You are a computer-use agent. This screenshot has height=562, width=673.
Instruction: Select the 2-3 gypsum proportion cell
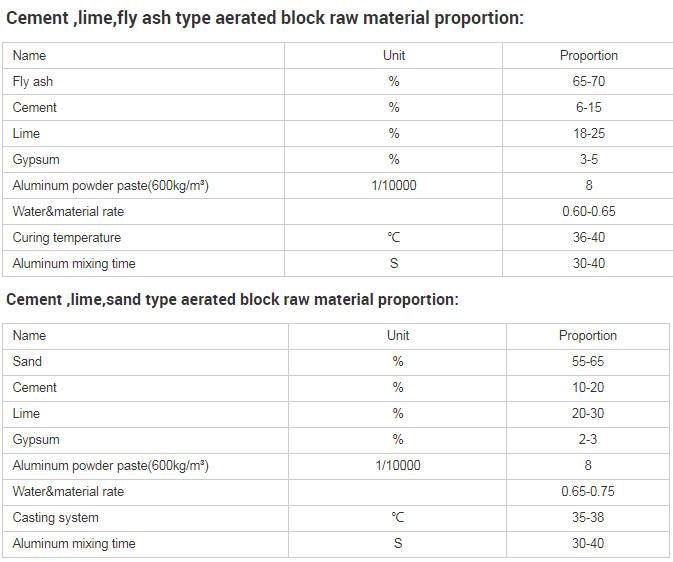[588, 440]
